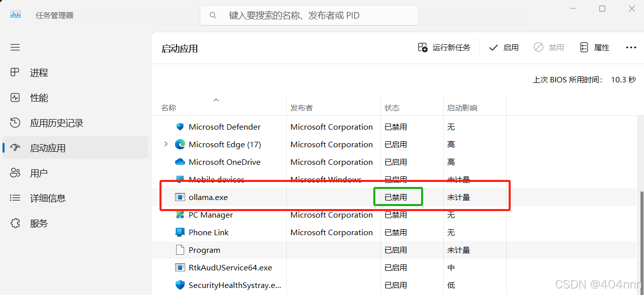
Task: Select the Program entry name
Action: [x=204, y=250]
